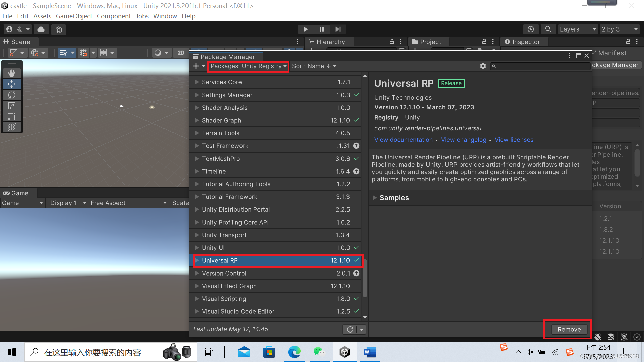644x362 pixels.
Task: Select the Rect transform tool
Action: tap(12, 116)
